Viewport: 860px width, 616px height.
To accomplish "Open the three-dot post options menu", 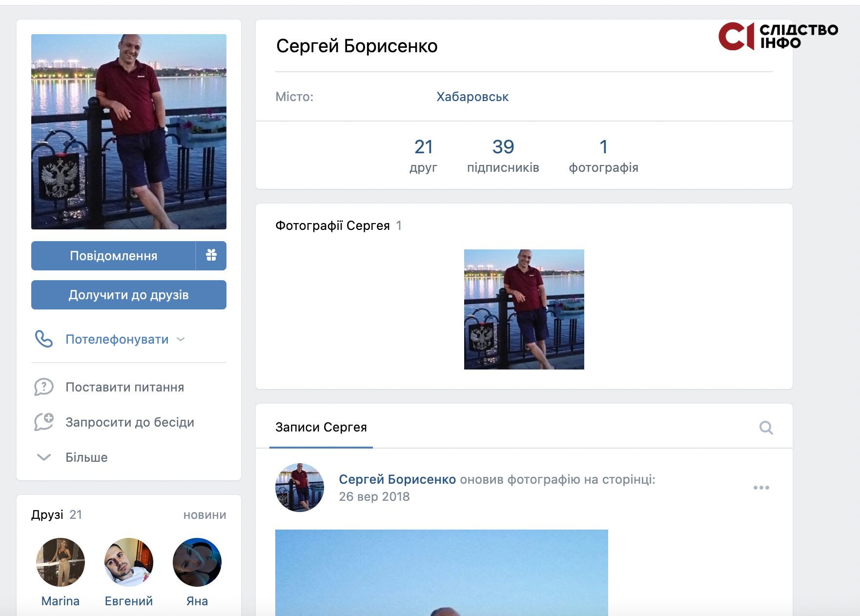I will click(x=761, y=488).
